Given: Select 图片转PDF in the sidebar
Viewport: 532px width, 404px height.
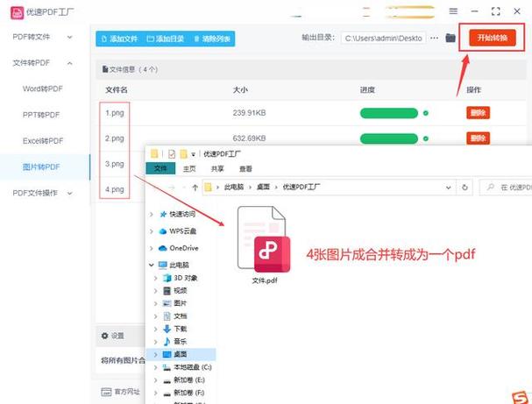Looking at the screenshot, I should tap(41, 167).
